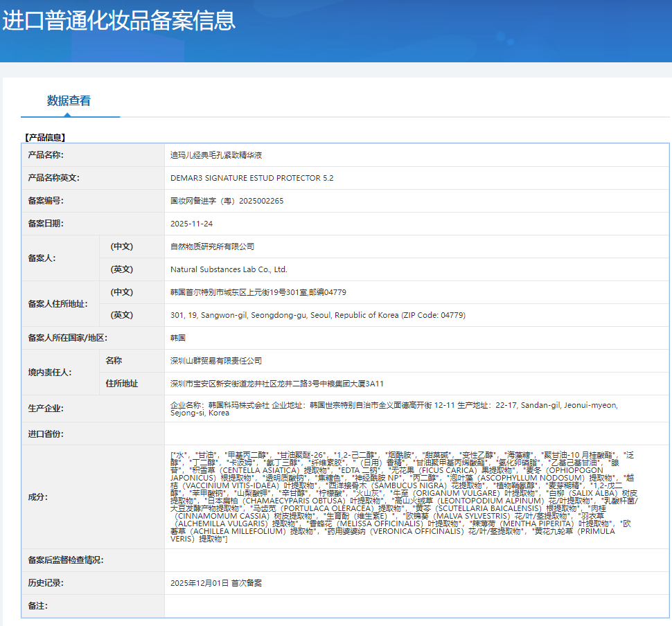
Task: Select filer name 自然物质研究所有限公司
Action: coord(212,247)
